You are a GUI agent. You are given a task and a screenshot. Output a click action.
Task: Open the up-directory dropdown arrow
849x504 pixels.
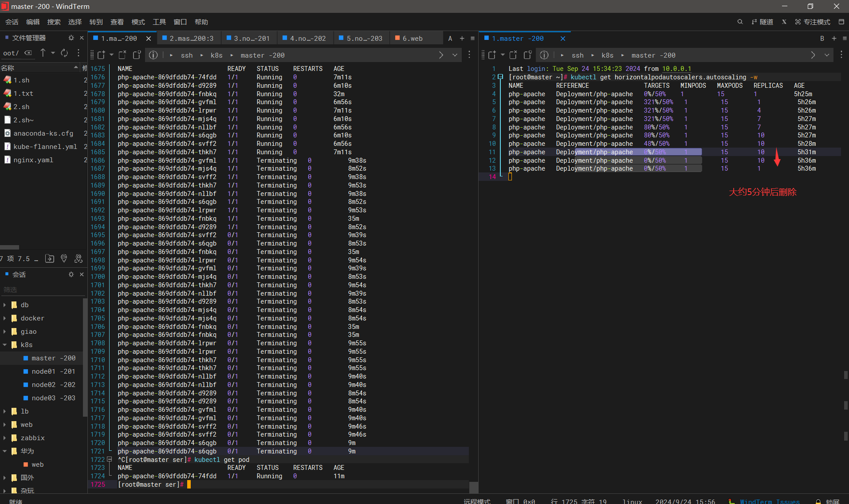click(x=53, y=53)
